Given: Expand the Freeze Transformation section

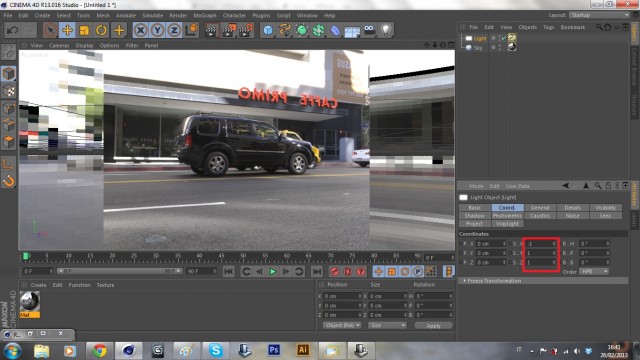Looking at the screenshot, I should pos(493,281).
